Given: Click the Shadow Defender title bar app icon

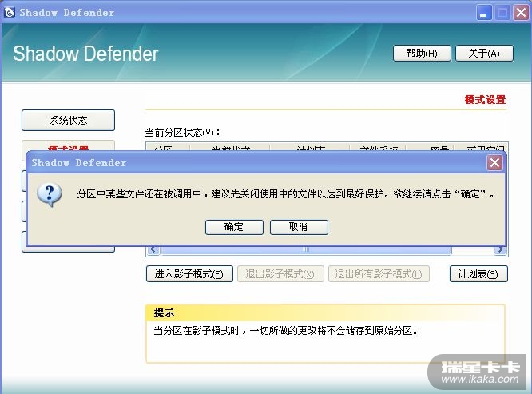Looking at the screenshot, I should [10, 13].
